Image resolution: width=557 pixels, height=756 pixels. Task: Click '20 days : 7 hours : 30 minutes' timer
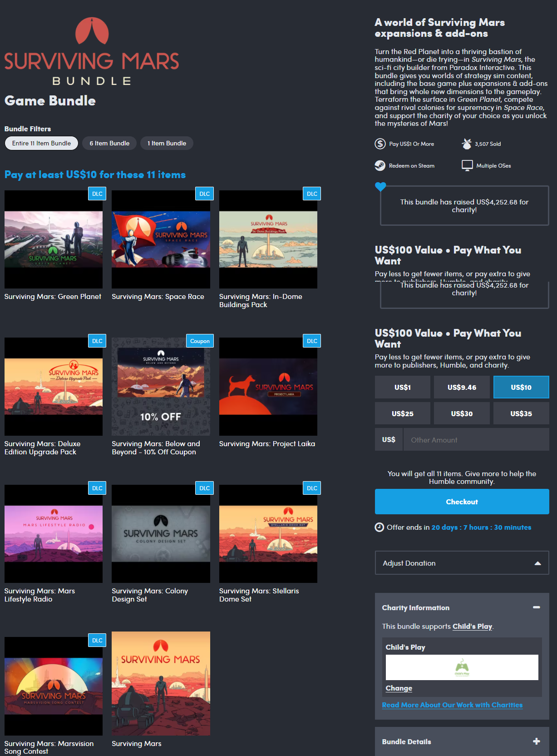pyautogui.click(x=481, y=527)
